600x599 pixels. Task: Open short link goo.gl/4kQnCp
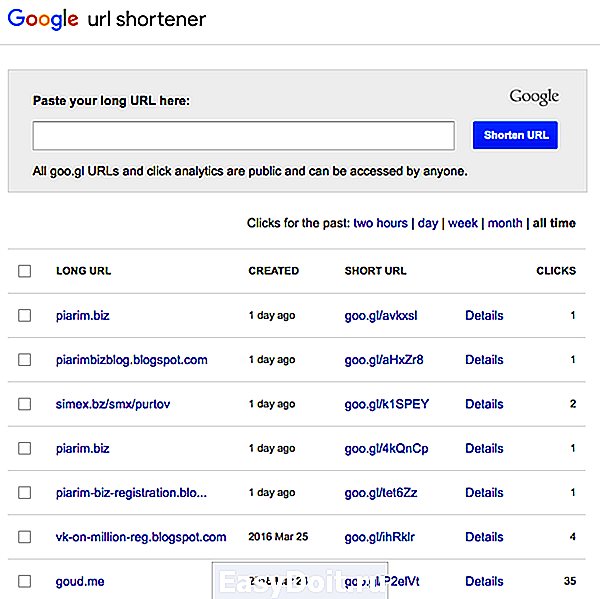pos(386,449)
